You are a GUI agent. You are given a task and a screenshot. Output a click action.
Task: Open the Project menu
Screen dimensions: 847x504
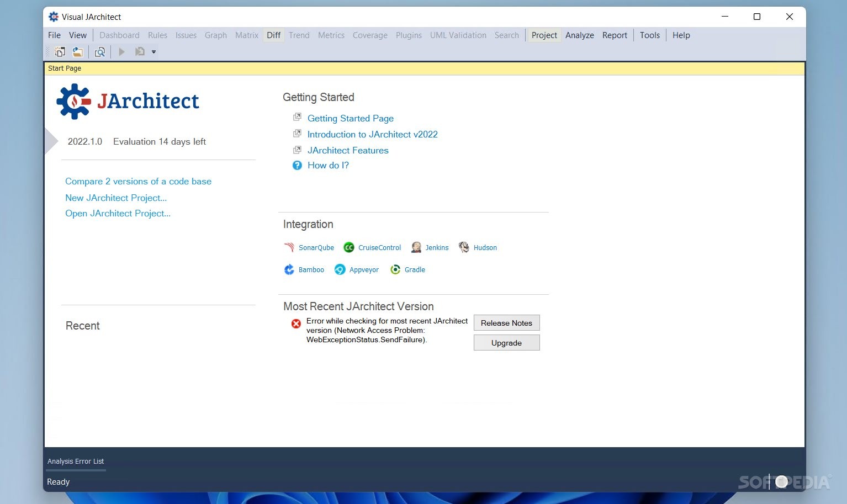coord(544,35)
